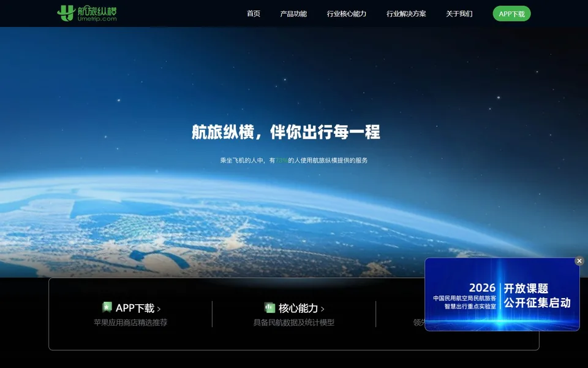This screenshot has width=588, height=368.
Task: Click the text 苹果应用商店精选推荐
Action: click(x=130, y=323)
